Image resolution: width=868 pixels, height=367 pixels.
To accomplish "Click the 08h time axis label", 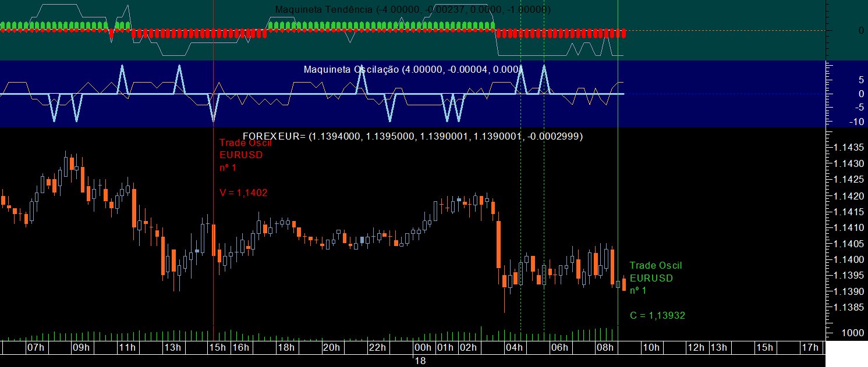I will [x=604, y=347].
